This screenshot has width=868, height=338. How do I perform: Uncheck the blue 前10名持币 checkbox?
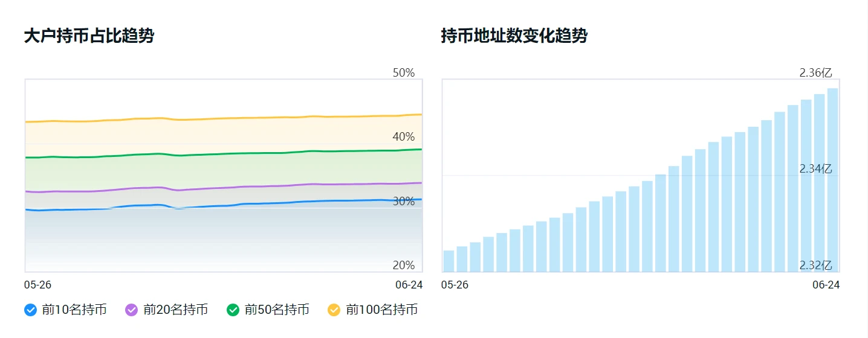point(31,310)
